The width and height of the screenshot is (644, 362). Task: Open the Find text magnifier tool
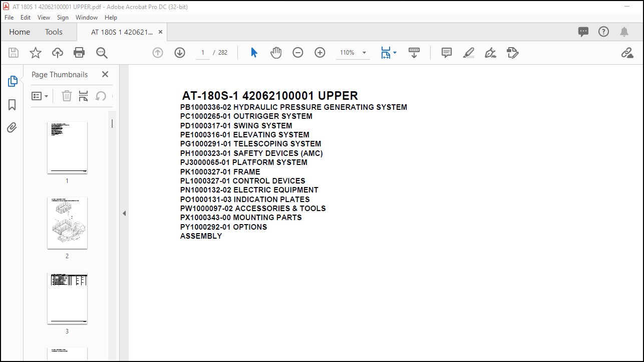point(102,53)
